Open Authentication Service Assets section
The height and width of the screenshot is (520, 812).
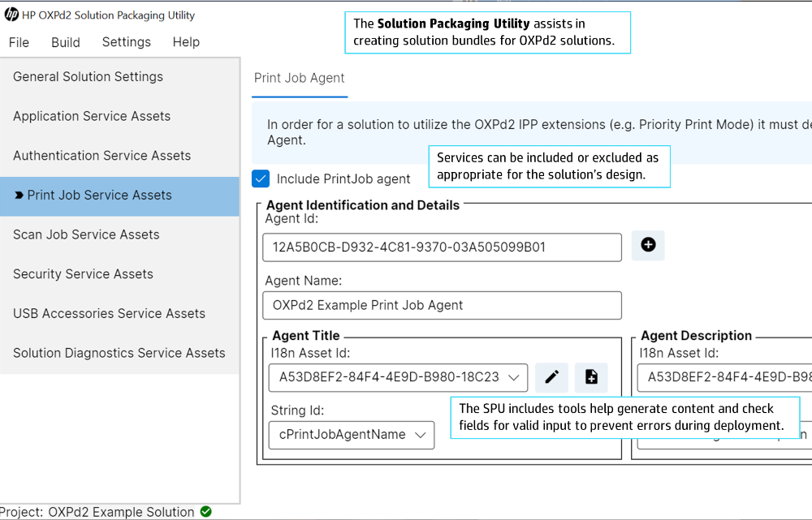point(119,155)
